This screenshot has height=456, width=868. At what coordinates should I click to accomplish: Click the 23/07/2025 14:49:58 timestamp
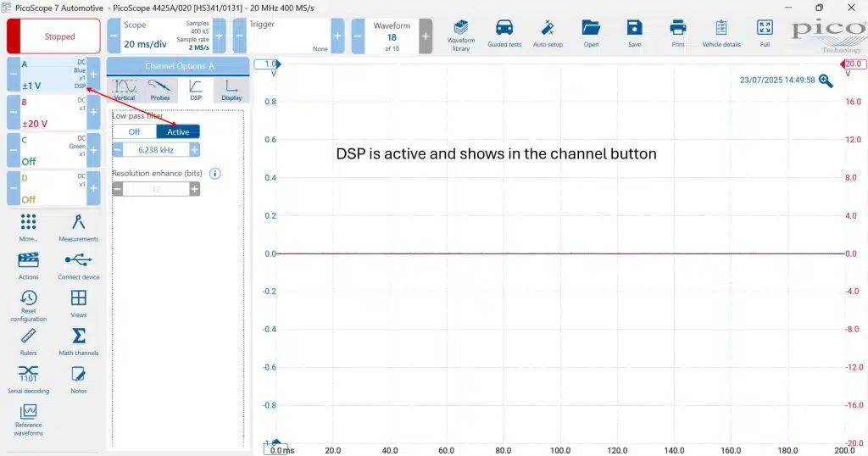click(777, 81)
